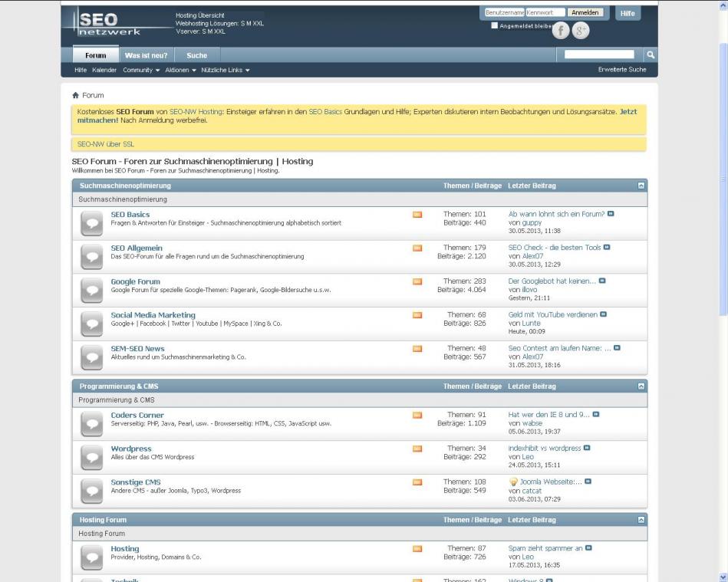Expand the Nützliche Links dropdown
Viewport: 728px width, 582px height.
click(226, 70)
